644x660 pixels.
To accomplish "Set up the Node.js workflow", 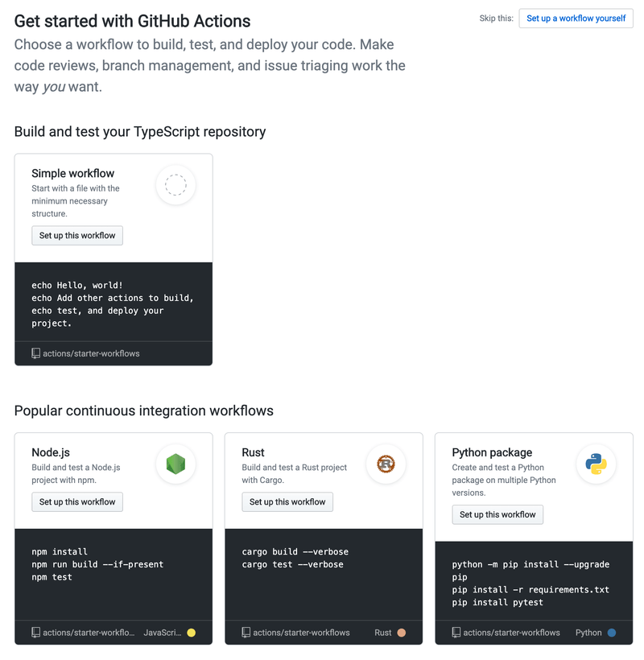I will tap(76, 501).
